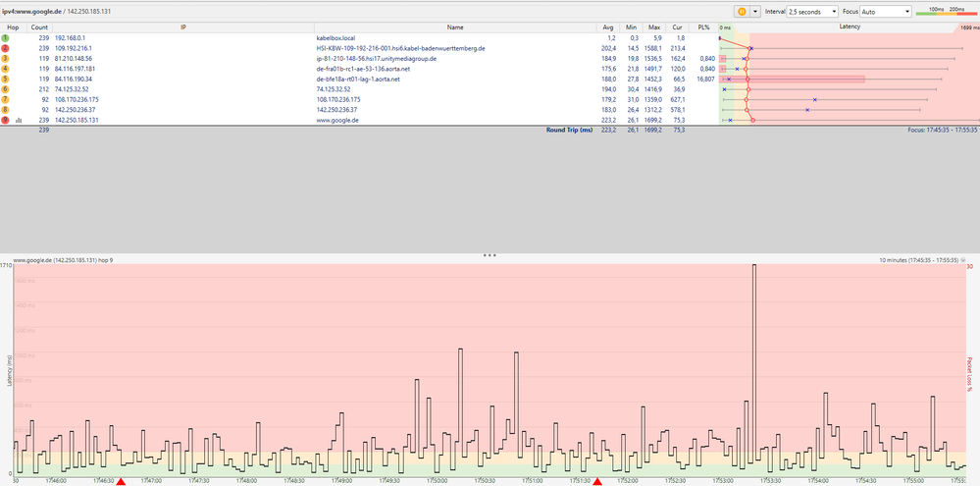Click the hop 8 orange circle icon
The width and height of the screenshot is (980, 486).
[x=6, y=109]
